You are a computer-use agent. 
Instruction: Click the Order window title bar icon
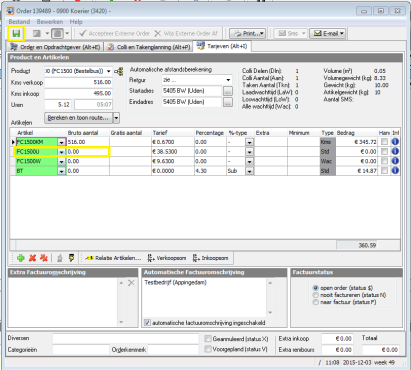click(10, 11)
